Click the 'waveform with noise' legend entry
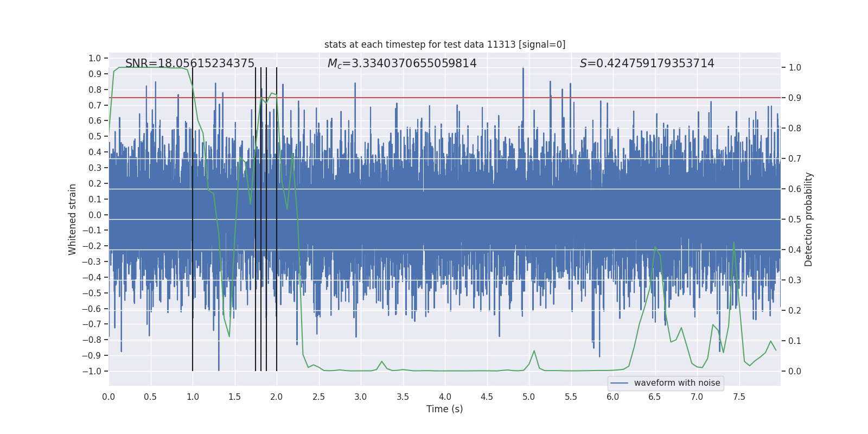This screenshot has width=868, height=434. pyautogui.click(x=666, y=383)
